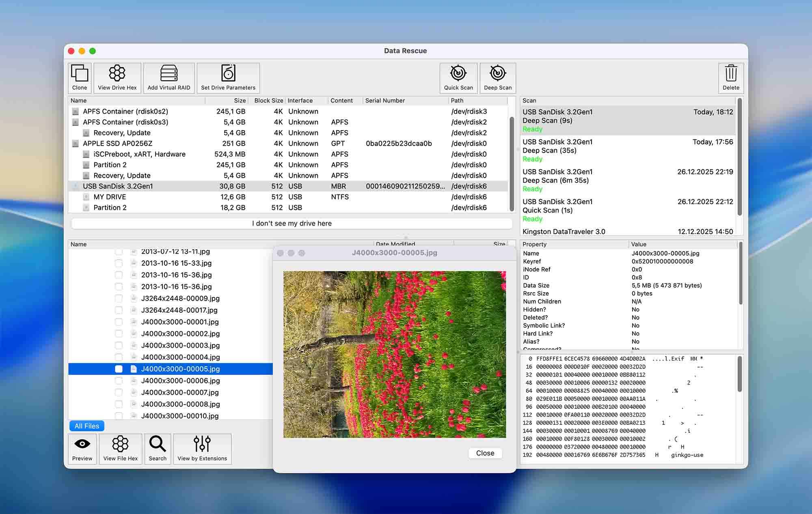Check the box for J4000x3000-00005.jpg

pos(119,369)
